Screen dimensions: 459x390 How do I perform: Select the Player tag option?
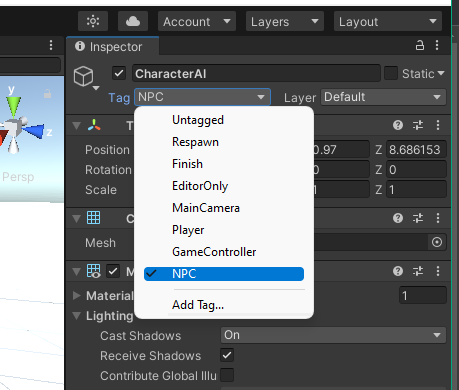coord(224,230)
